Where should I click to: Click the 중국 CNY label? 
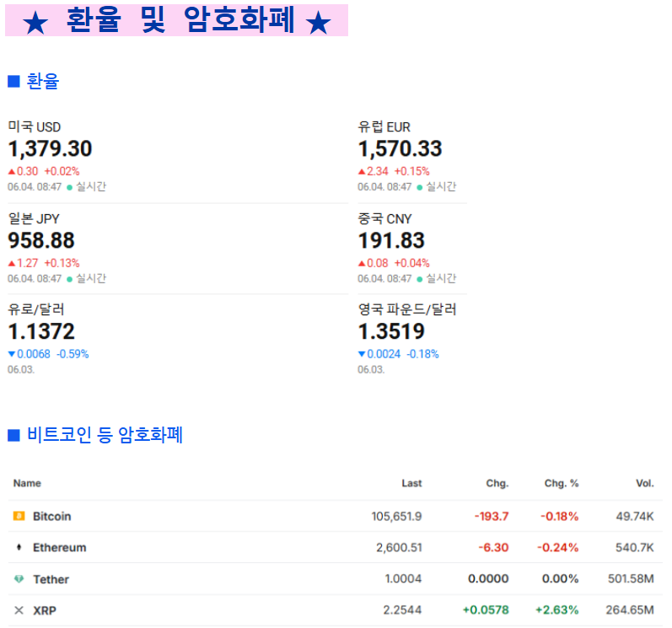point(384,218)
